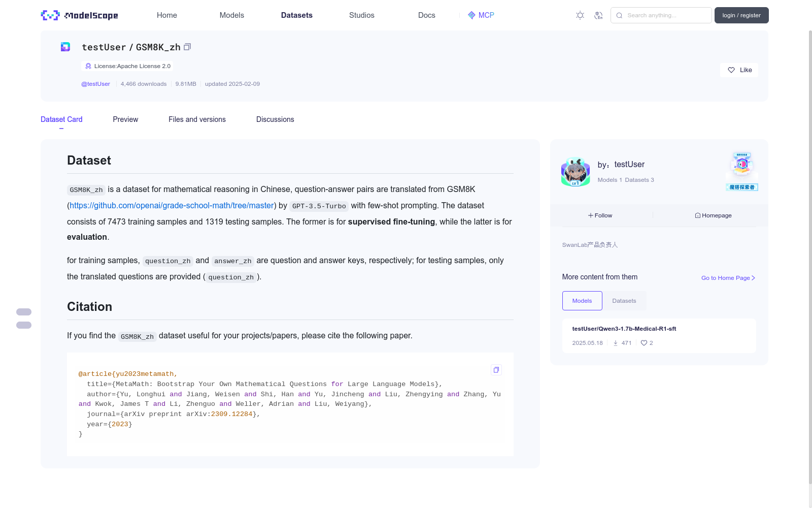Open the Files and versions tab
The height and width of the screenshot is (508, 812).
tap(197, 119)
